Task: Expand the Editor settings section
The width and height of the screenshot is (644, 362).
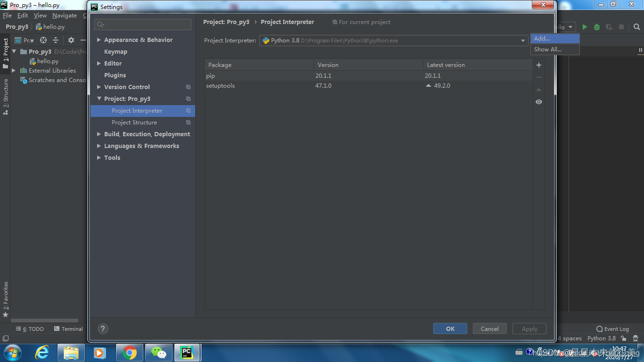Action: point(99,64)
